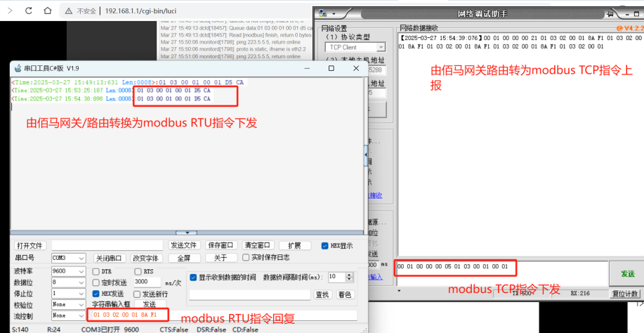Screen dimensions: 644x333
Task: Click the browser forward arrow
Action: tap(9, 11)
